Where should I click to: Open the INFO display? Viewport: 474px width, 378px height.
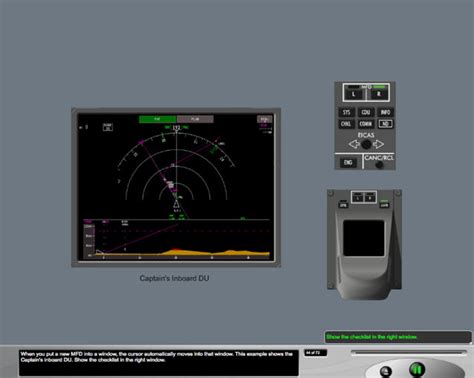385,112
